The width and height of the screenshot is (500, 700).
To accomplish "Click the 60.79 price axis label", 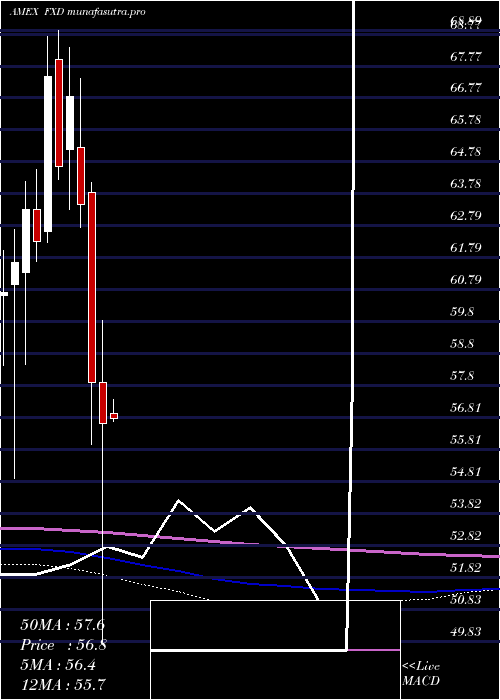I will click(466, 279).
